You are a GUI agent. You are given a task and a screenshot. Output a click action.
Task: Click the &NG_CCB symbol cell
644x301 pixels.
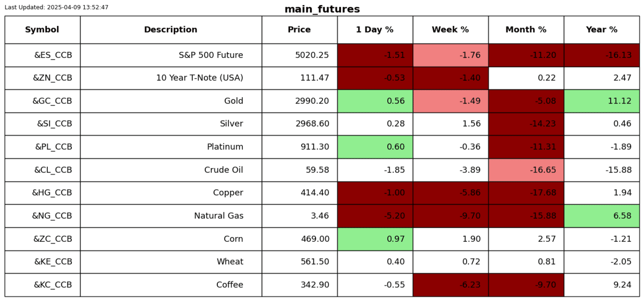click(52, 216)
